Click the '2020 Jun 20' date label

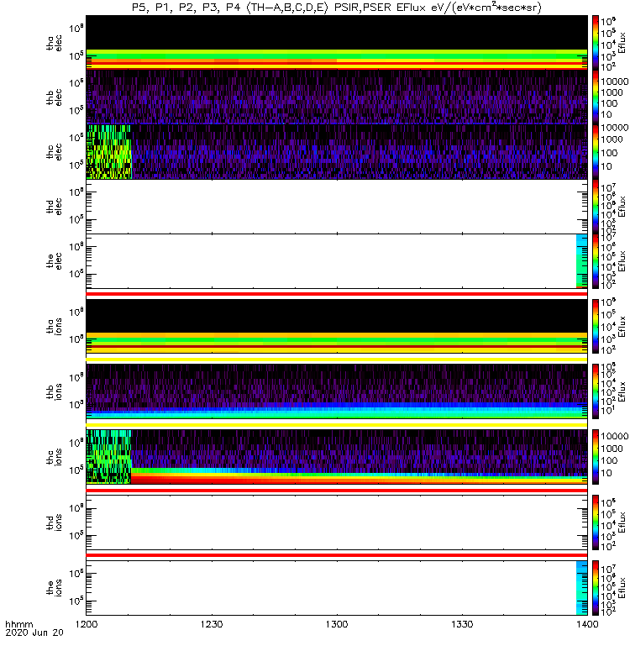pos(34,633)
